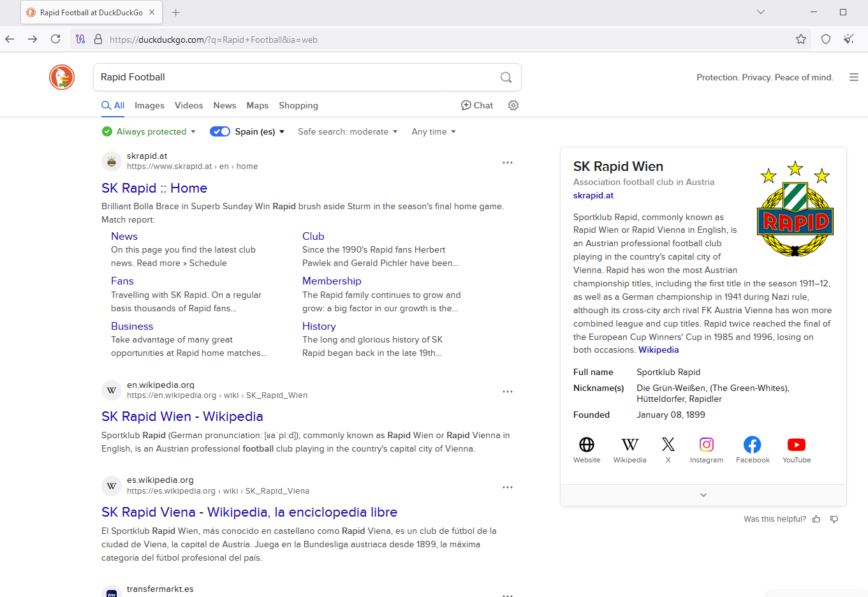Open the News sitelink under skrapid.at

pos(124,236)
